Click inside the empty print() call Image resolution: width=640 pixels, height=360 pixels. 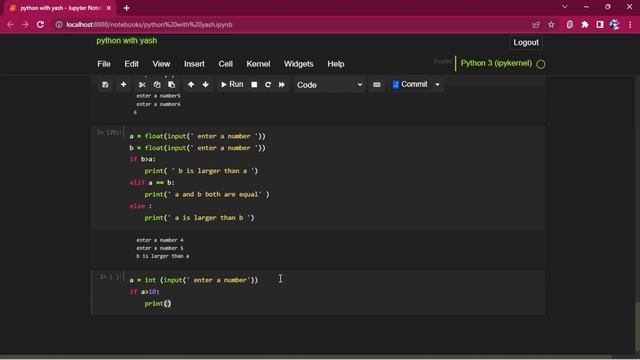point(167,304)
